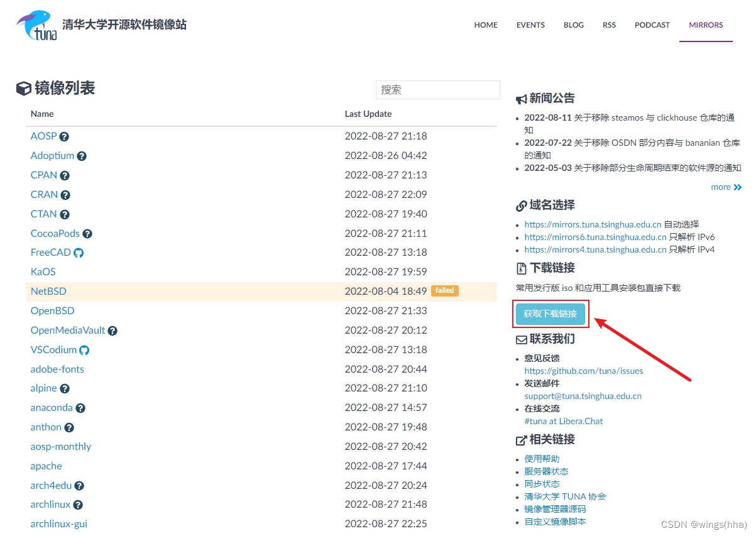Viewport: 756px width, 536px height.
Task: Open 镜像管理器源码 link
Action: [555, 509]
